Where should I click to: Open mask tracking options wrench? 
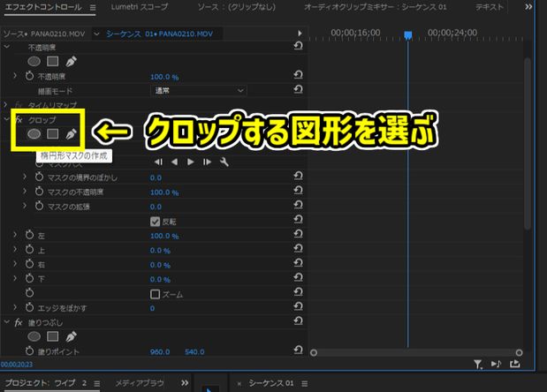pos(224,162)
